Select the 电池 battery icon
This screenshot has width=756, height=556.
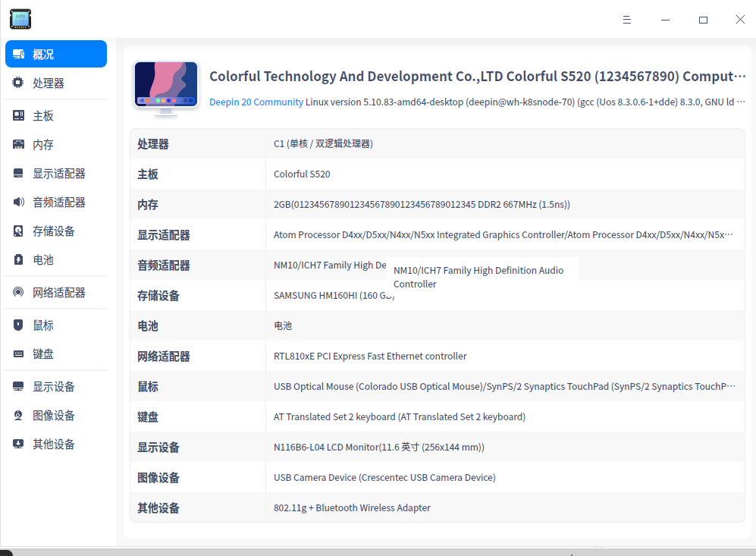click(17, 260)
